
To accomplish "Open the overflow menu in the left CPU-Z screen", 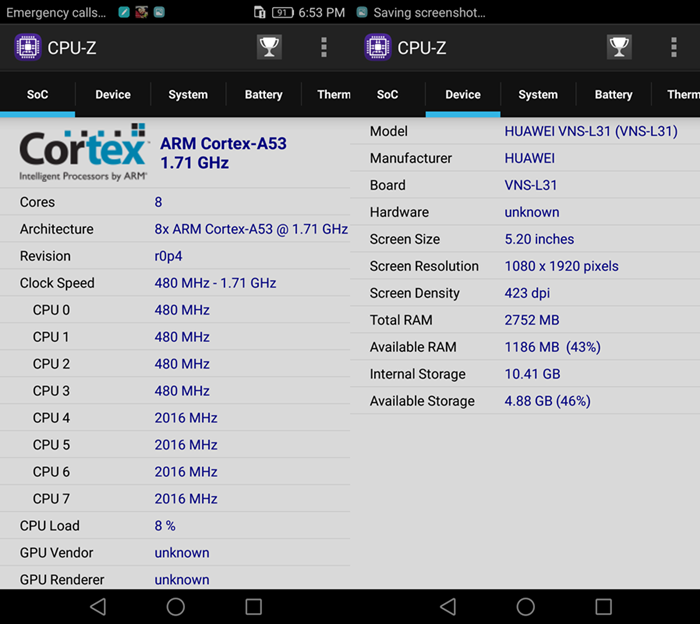I will pos(324,47).
